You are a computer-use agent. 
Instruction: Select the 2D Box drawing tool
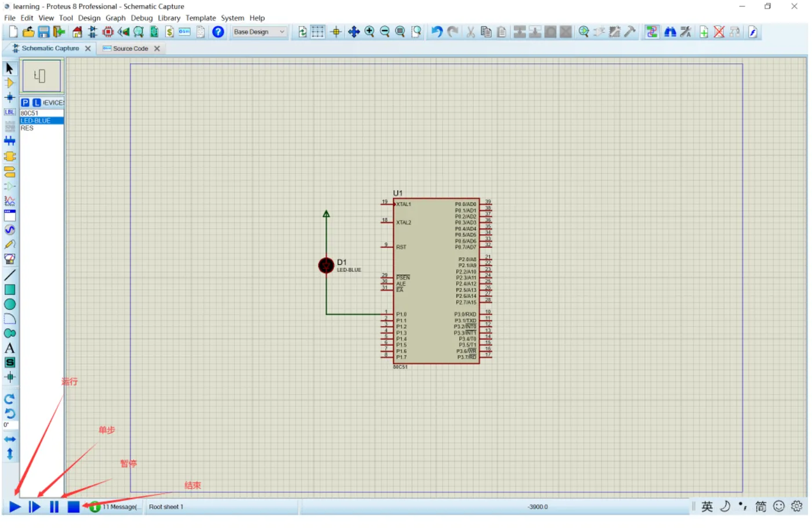9,290
